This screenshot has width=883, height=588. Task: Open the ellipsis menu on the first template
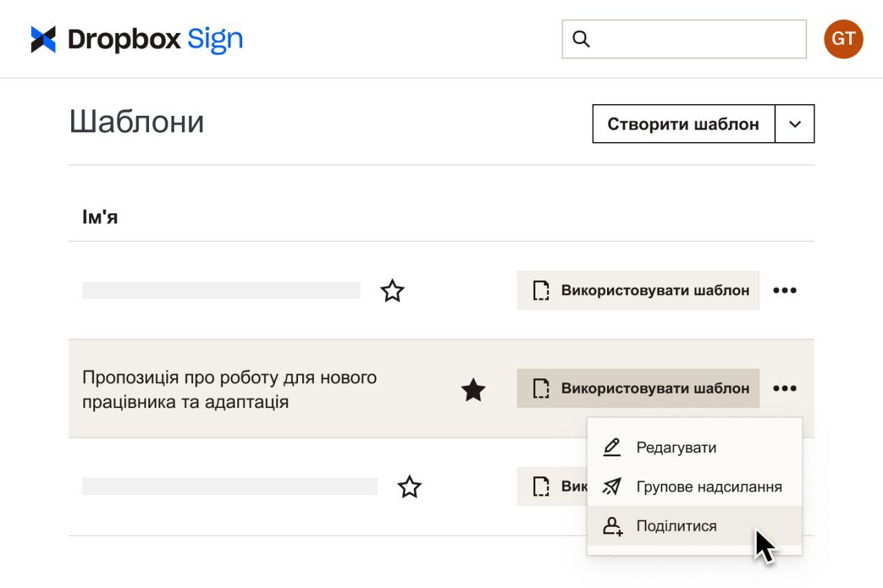[x=784, y=290]
